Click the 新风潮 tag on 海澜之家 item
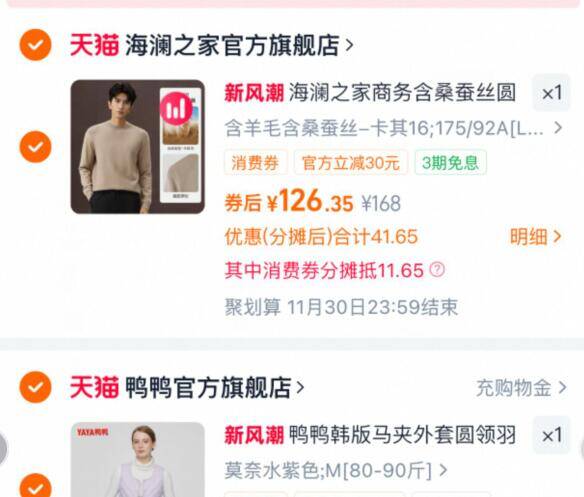Screen dimensions: 584x497 tap(254, 92)
